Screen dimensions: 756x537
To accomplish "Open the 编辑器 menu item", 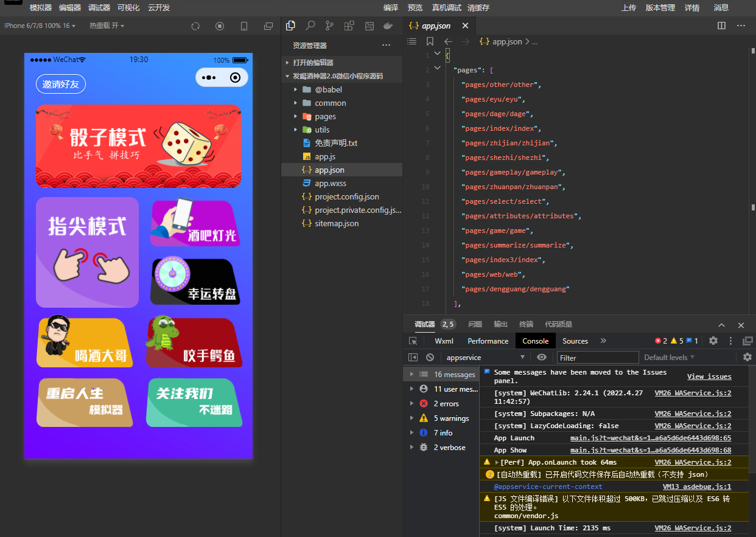I will [x=70, y=8].
